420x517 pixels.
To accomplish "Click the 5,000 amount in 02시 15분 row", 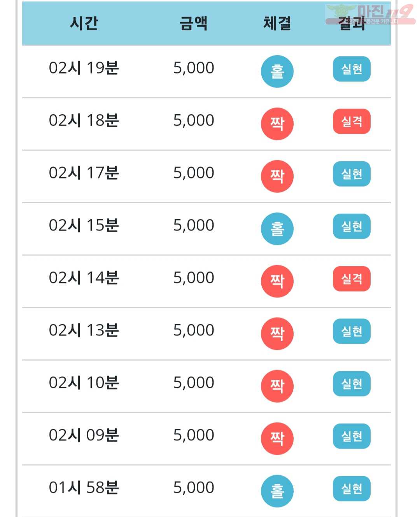I will point(194,225).
